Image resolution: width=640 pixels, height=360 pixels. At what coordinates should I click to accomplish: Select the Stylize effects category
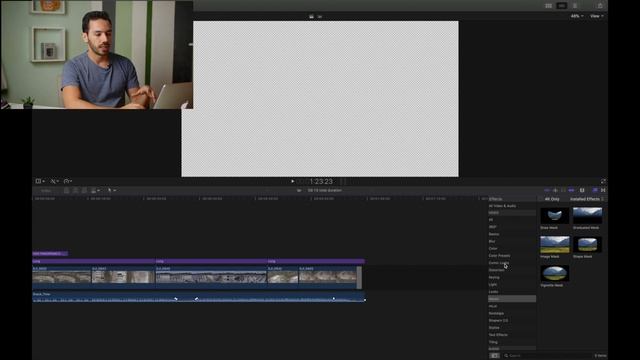(x=494, y=328)
